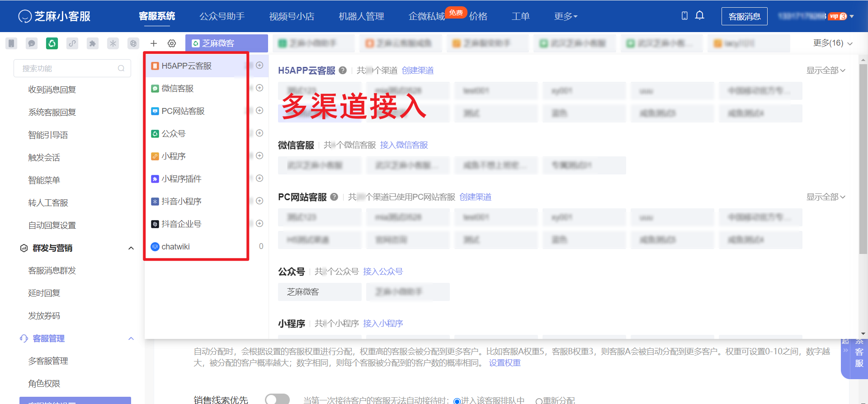Viewport: 868px width, 404px height.
Task: Open help icon beside H5APP云客服 heading
Action: pos(343,70)
